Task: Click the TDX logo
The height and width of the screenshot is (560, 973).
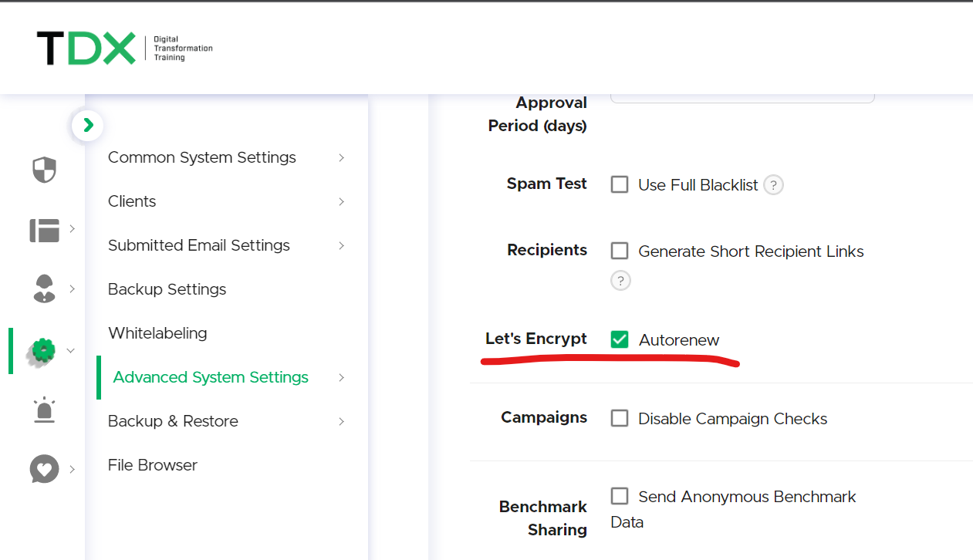Action: tap(124, 49)
